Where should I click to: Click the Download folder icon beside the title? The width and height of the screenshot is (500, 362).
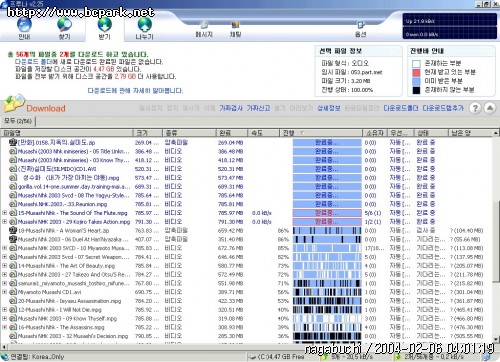point(14,103)
